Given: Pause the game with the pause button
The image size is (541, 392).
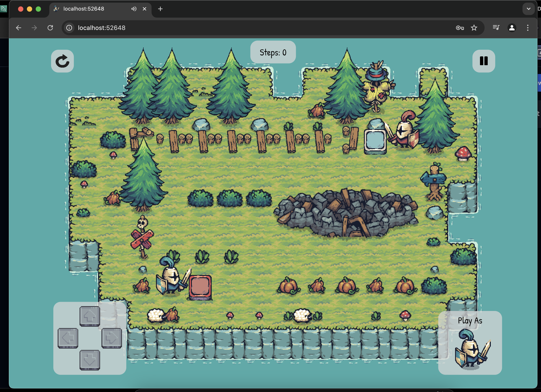Looking at the screenshot, I should click(484, 61).
